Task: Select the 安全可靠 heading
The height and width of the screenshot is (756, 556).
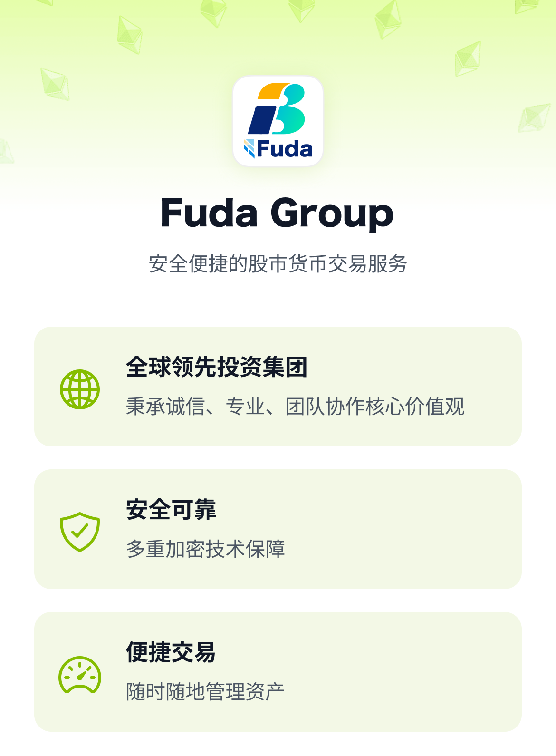Action: point(171,510)
